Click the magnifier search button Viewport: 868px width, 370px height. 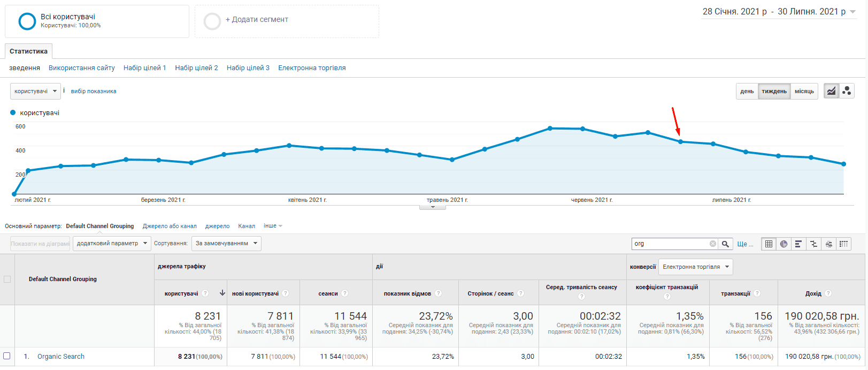coord(725,244)
